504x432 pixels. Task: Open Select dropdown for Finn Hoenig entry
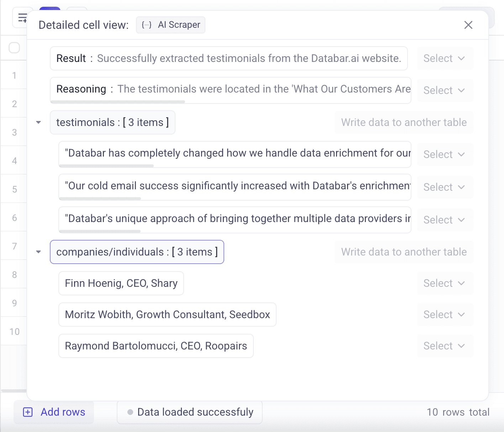(x=445, y=283)
